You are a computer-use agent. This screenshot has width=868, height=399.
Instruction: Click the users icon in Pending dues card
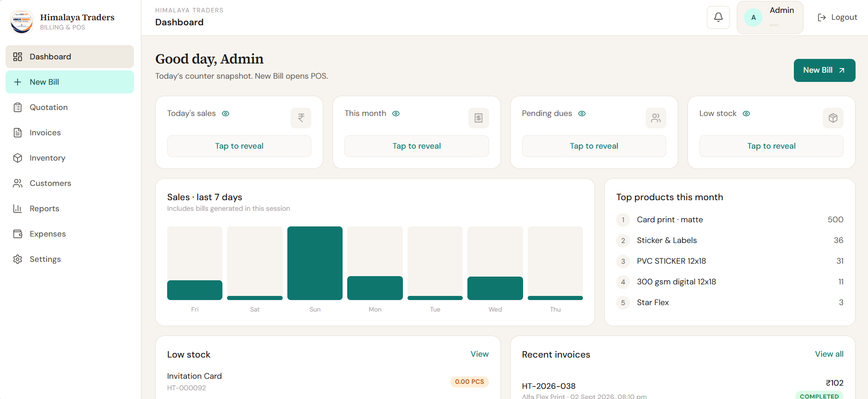pos(656,118)
